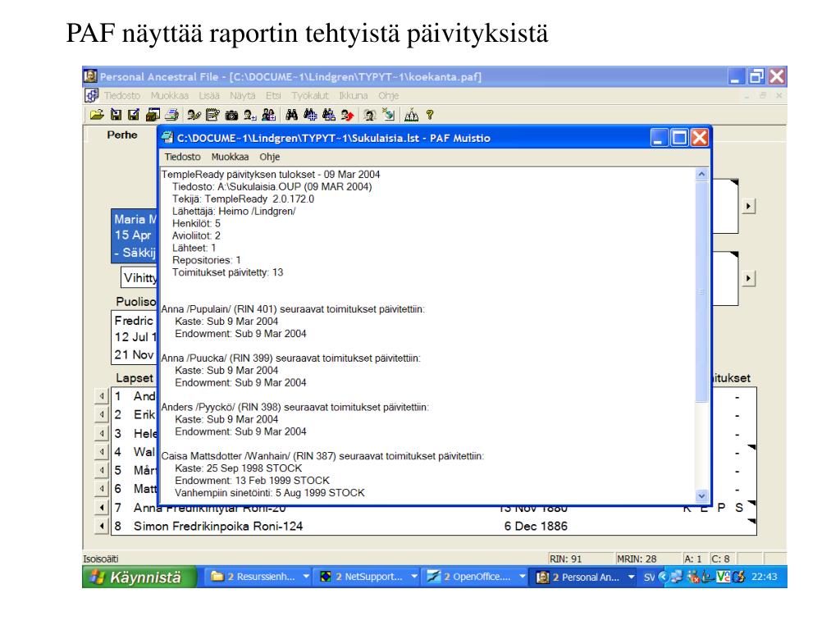The height and width of the screenshot is (630, 840).
Task: Click the PAF Muistio notepad title bar icon
Action: [x=167, y=138]
